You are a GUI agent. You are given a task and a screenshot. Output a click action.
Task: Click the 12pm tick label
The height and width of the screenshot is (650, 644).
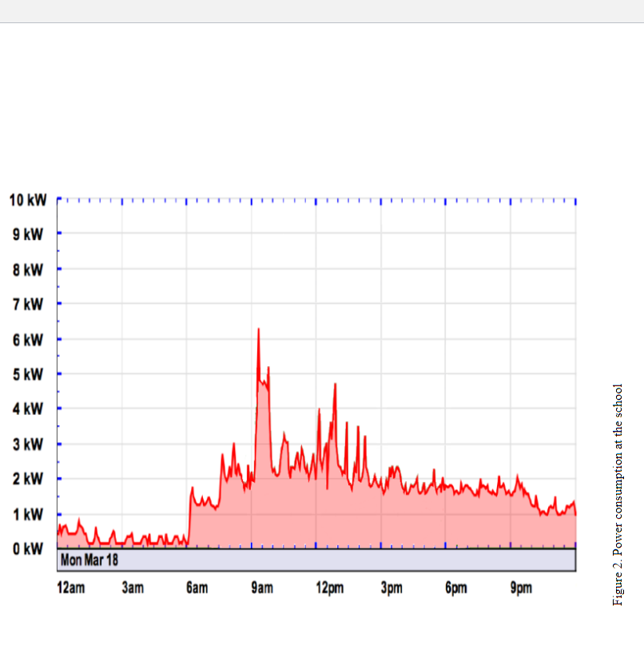(331, 588)
